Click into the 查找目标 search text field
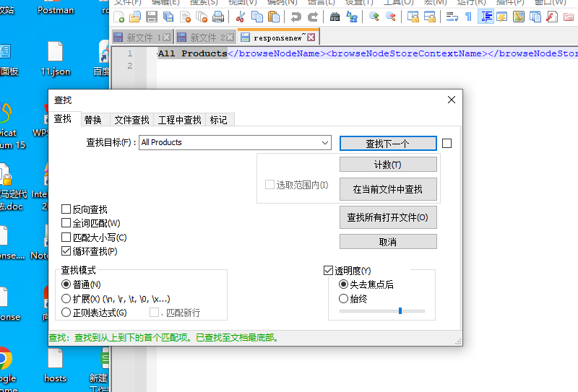This screenshot has height=392, width=578. 229,143
